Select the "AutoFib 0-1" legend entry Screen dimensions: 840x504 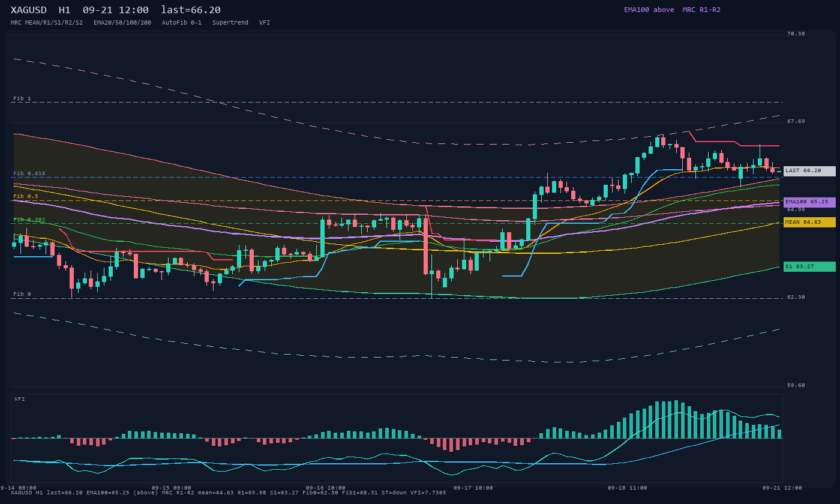coord(182,23)
